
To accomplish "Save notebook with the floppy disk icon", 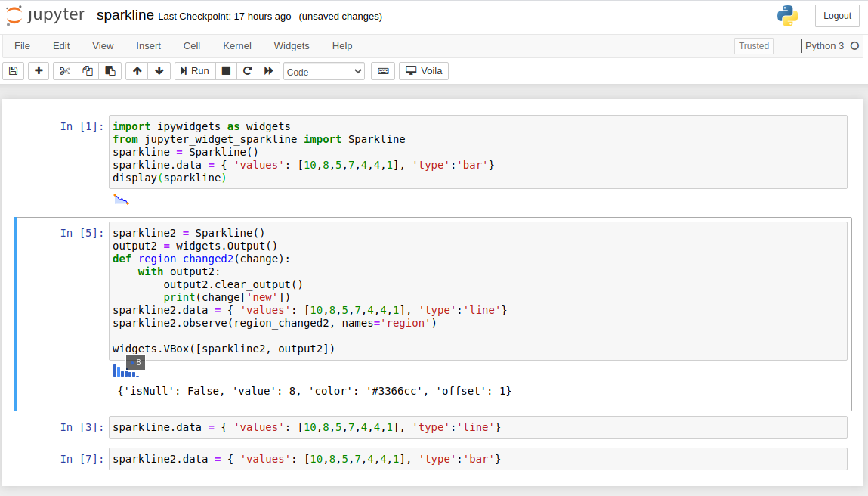I will (x=14, y=71).
